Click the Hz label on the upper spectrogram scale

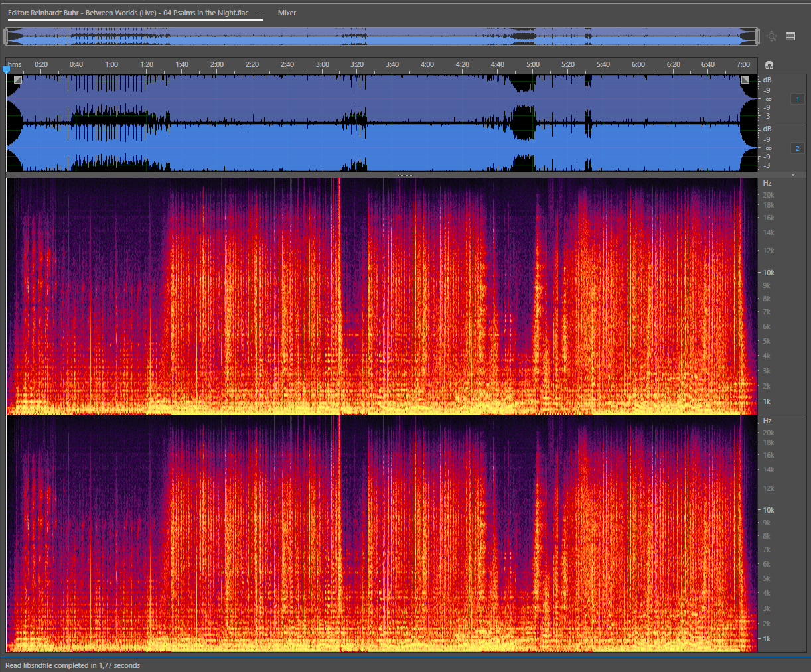767,183
